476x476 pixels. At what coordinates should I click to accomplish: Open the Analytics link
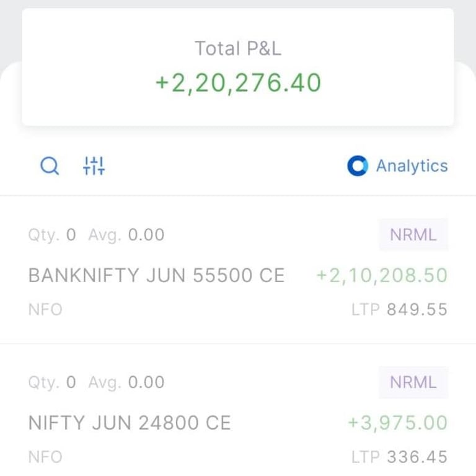(412, 165)
